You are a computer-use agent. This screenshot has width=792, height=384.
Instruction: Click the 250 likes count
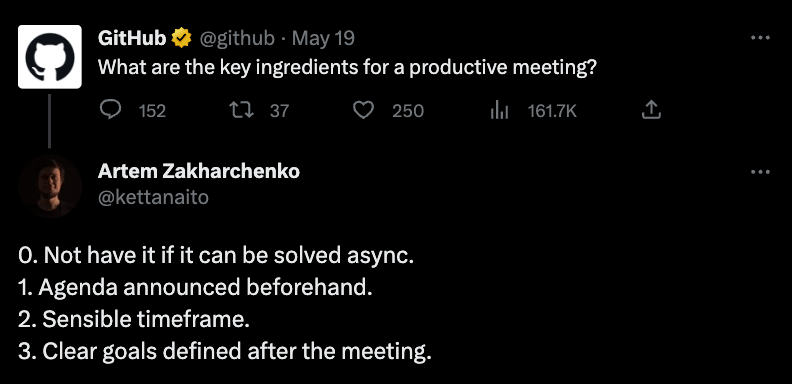tap(408, 111)
